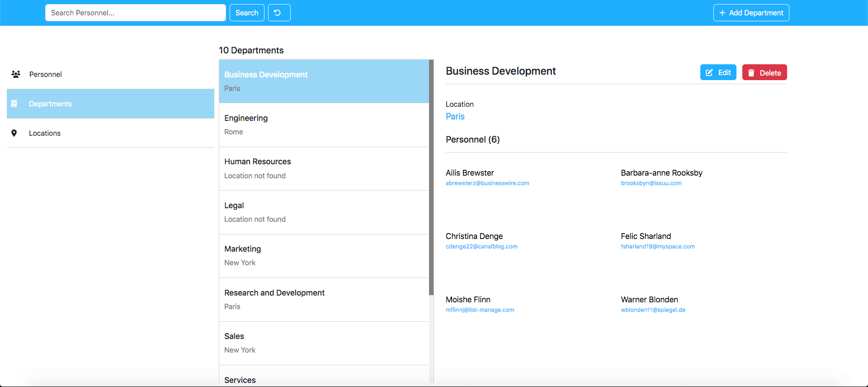
Task: Click the plus icon on Add Department
Action: point(722,13)
